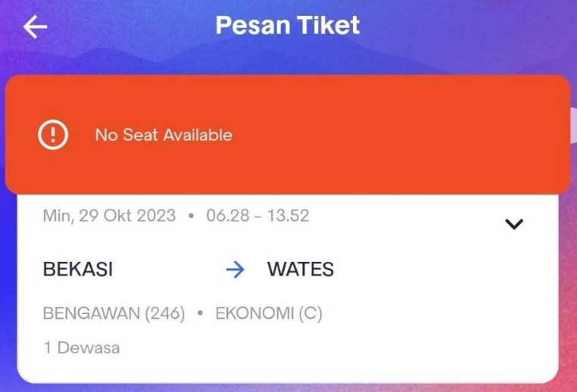Select the date Min, 29 Okt 2023
577x392 pixels.
coord(109,216)
